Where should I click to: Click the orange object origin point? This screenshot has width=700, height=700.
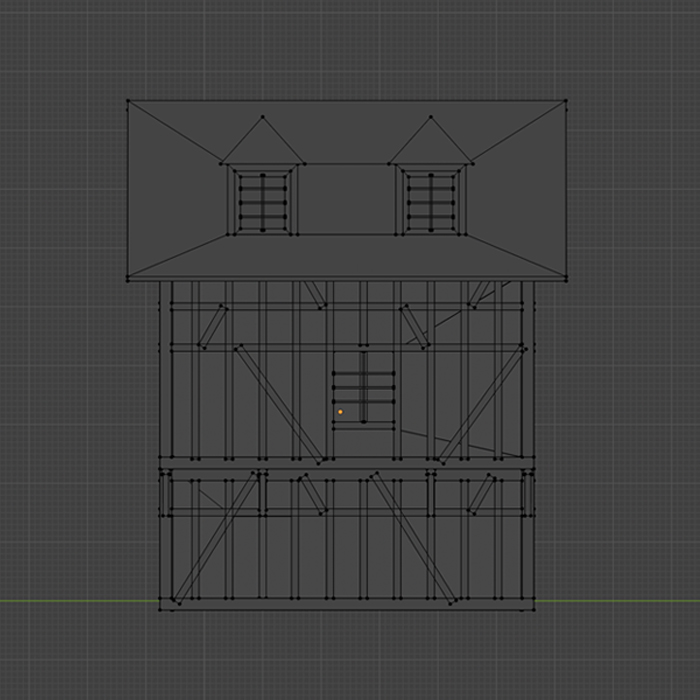point(340,411)
